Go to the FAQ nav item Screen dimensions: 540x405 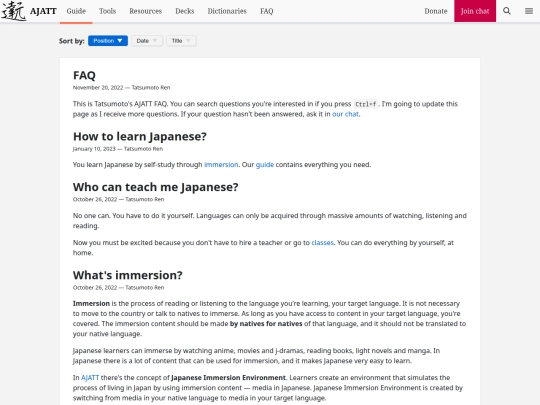[x=267, y=11]
